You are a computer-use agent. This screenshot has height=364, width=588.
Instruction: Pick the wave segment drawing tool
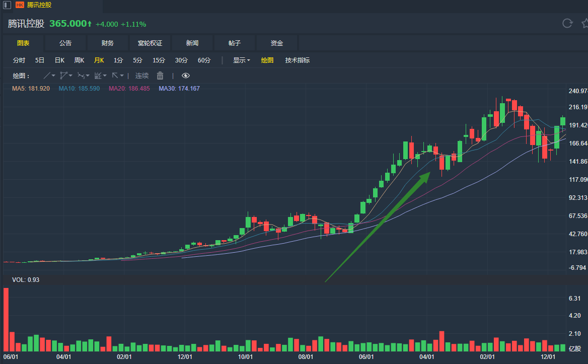tap(82, 76)
